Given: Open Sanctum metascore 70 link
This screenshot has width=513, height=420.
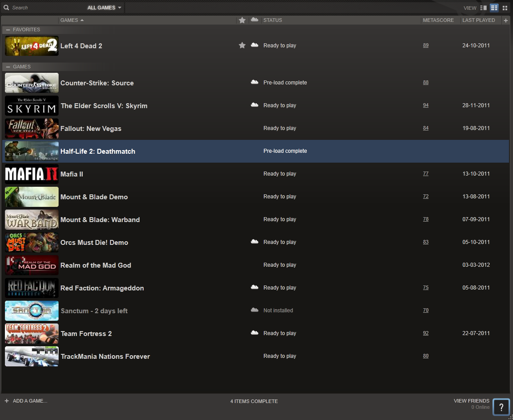Looking at the screenshot, I should (x=426, y=310).
